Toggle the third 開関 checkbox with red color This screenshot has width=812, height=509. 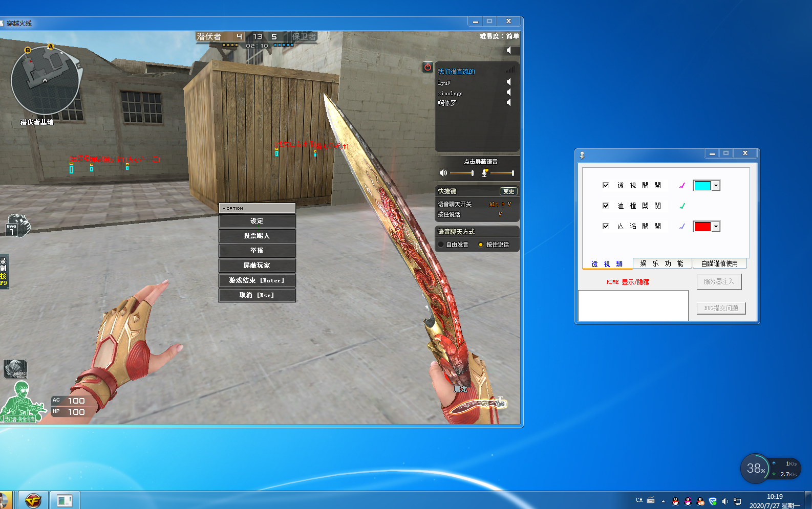(606, 226)
